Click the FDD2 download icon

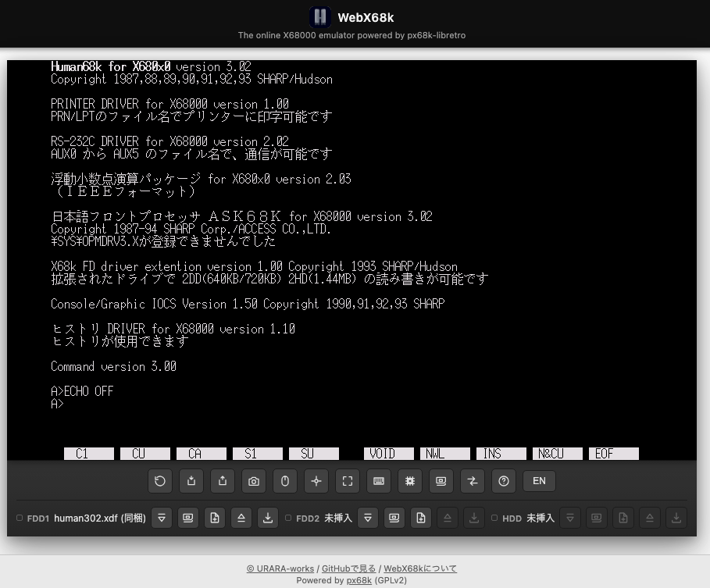pos(473,518)
